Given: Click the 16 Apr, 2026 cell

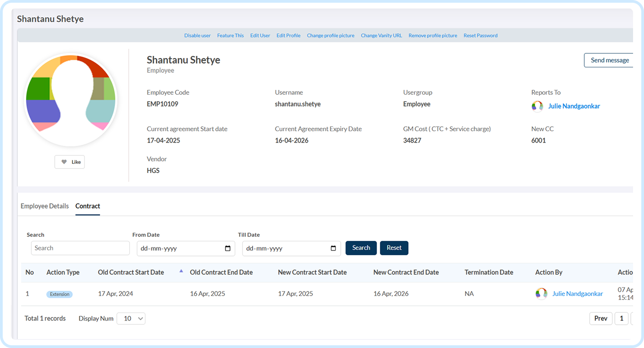Looking at the screenshot, I should [x=391, y=294].
